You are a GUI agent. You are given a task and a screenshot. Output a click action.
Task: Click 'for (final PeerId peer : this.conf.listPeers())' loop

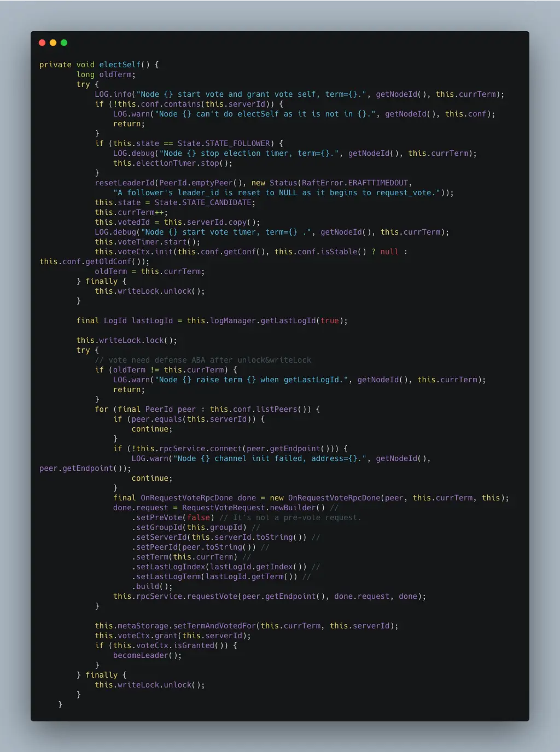[x=208, y=409]
